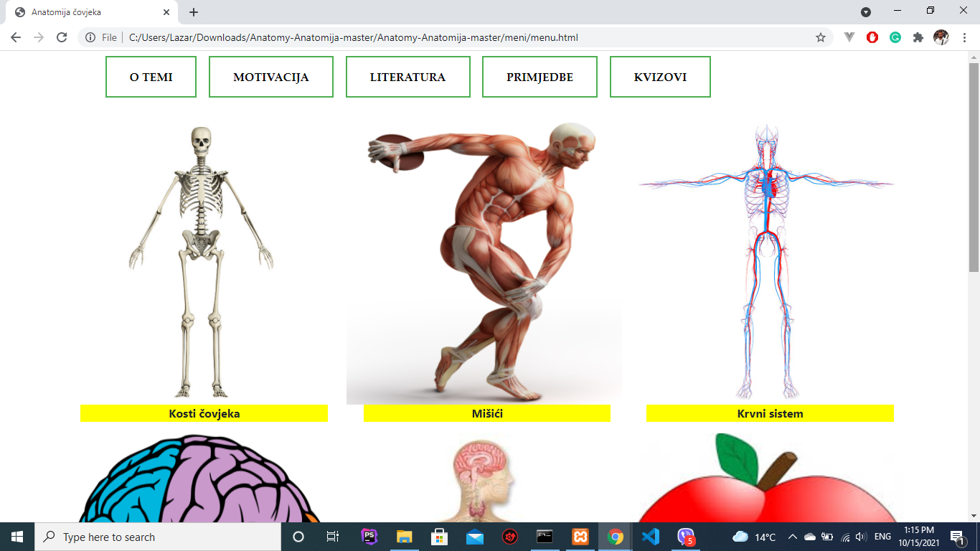This screenshot has width=980, height=551.
Task: Open the MOTIVACIJA menu item
Action: pyautogui.click(x=271, y=77)
